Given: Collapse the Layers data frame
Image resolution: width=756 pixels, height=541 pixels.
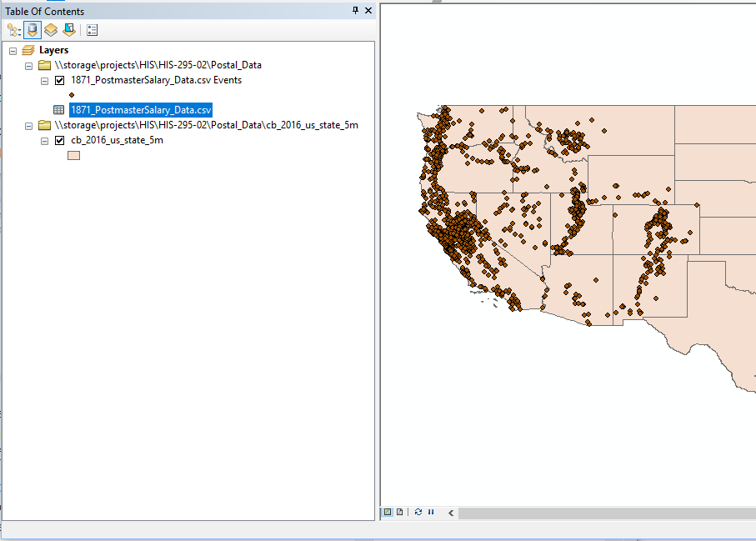Looking at the screenshot, I should [13, 51].
